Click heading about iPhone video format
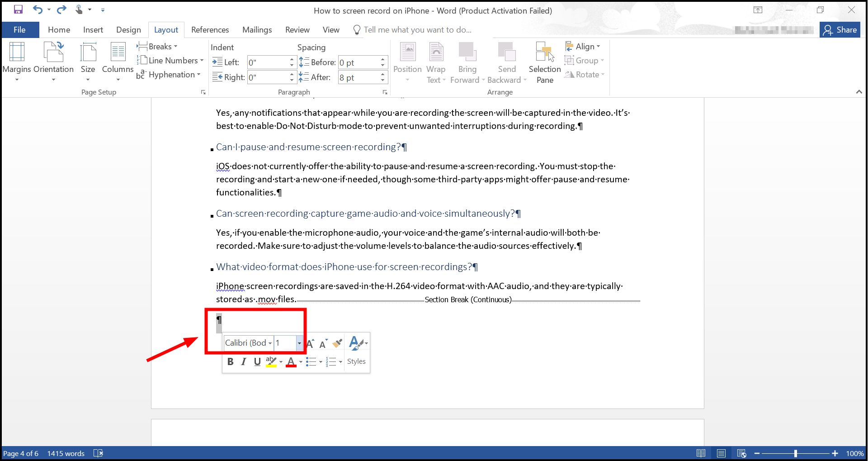Image resolution: width=868 pixels, height=461 pixels. 347,267
